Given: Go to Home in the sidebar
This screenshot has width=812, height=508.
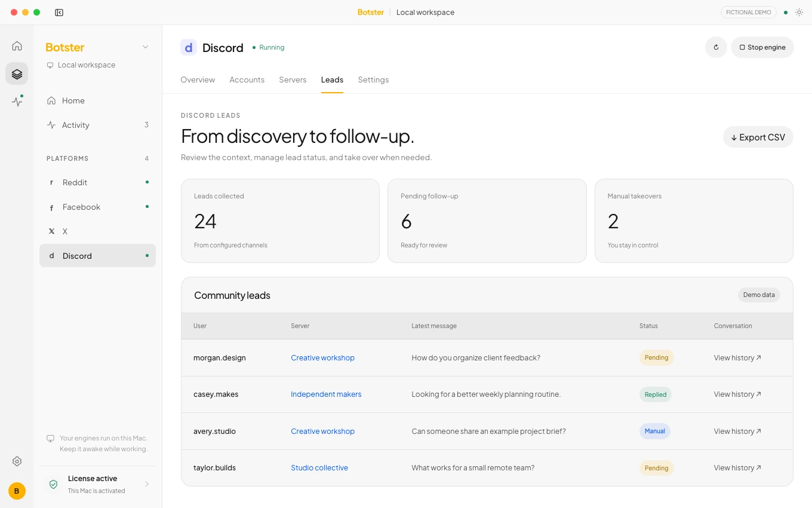Looking at the screenshot, I should click(98, 101).
